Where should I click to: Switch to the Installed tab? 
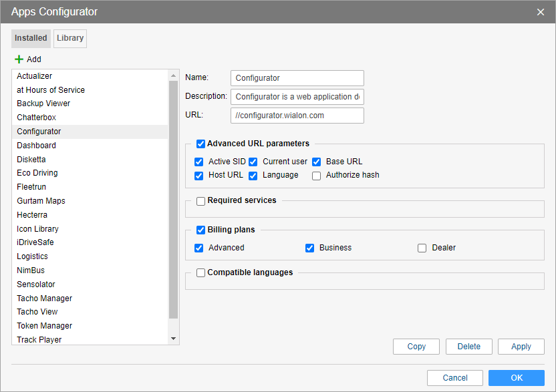[31, 38]
